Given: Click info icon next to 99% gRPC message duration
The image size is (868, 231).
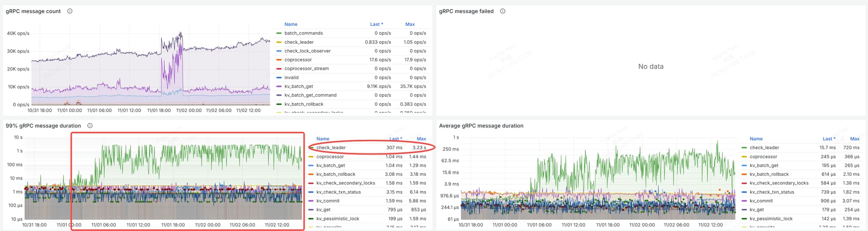Looking at the screenshot, I should coord(90,126).
